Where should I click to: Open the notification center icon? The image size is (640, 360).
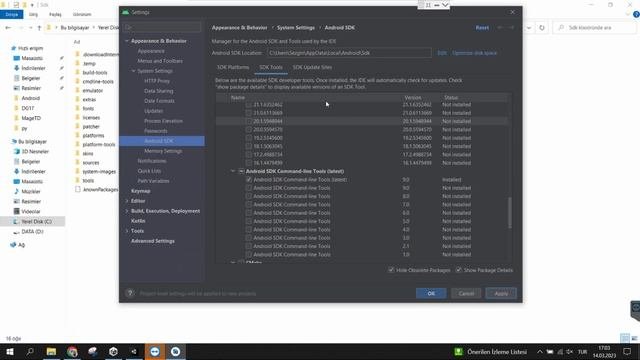pos(627,351)
